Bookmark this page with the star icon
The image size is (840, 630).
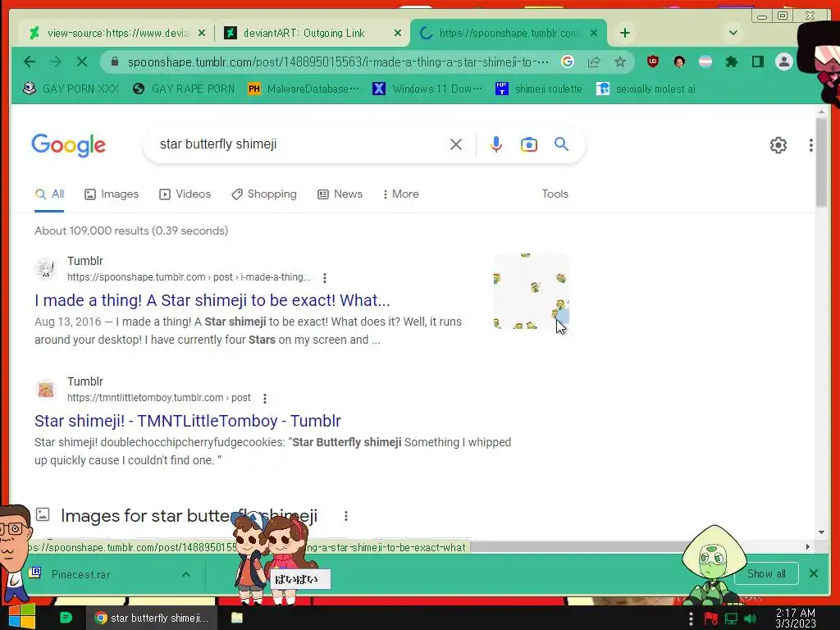coord(620,62)
